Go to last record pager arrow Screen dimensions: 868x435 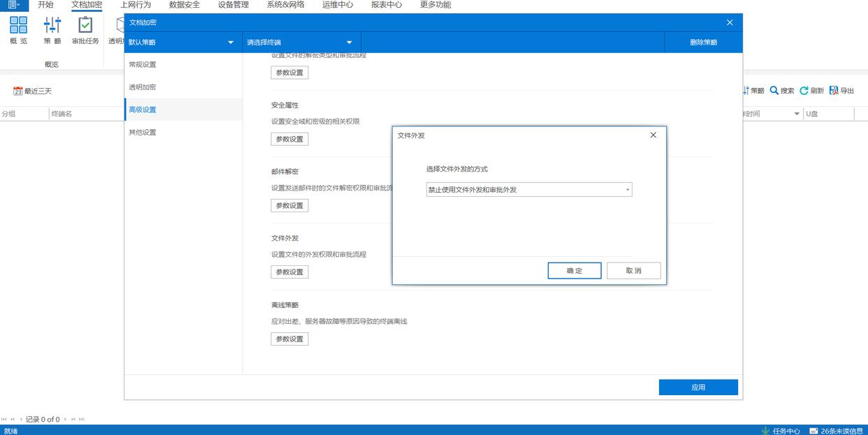pyautogui.click(x=82, y=420)
